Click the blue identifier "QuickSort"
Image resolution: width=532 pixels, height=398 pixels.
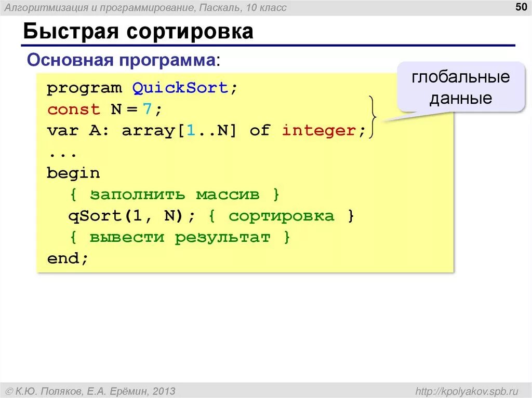pyautogui.click(x=180, y=88)
